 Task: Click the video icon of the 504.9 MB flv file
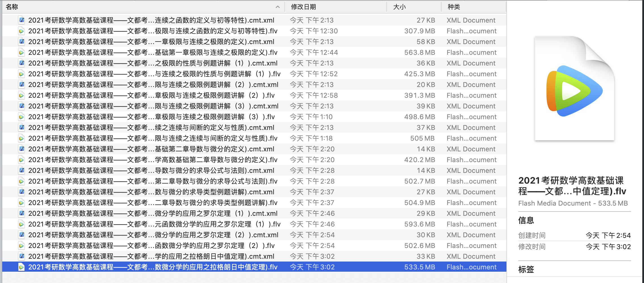tap(21, 203)
